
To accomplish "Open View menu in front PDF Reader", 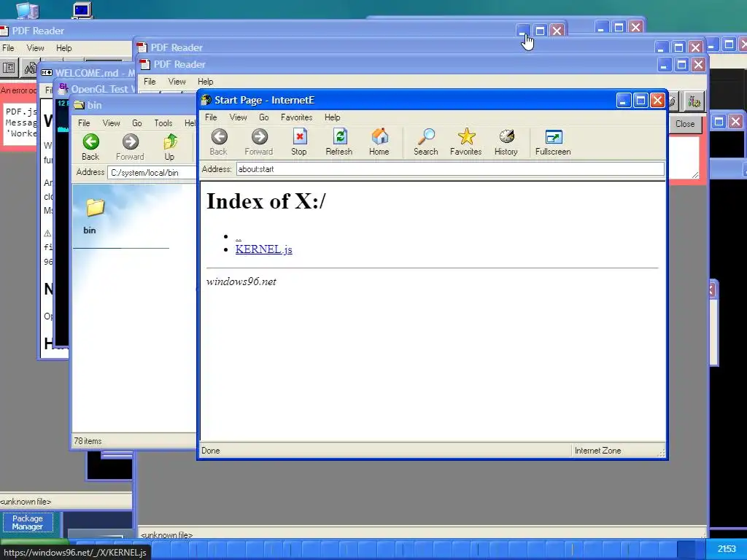I will 177,82.
